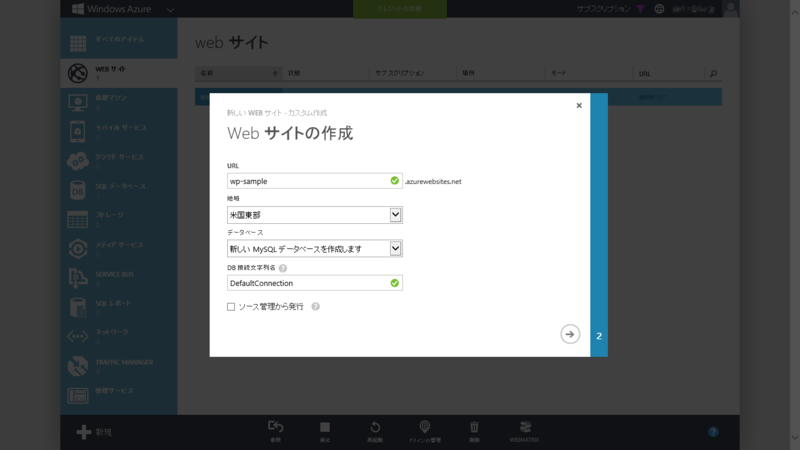Click the DefaultConnection input field
800x450 pixels.
tap(315, 283)
